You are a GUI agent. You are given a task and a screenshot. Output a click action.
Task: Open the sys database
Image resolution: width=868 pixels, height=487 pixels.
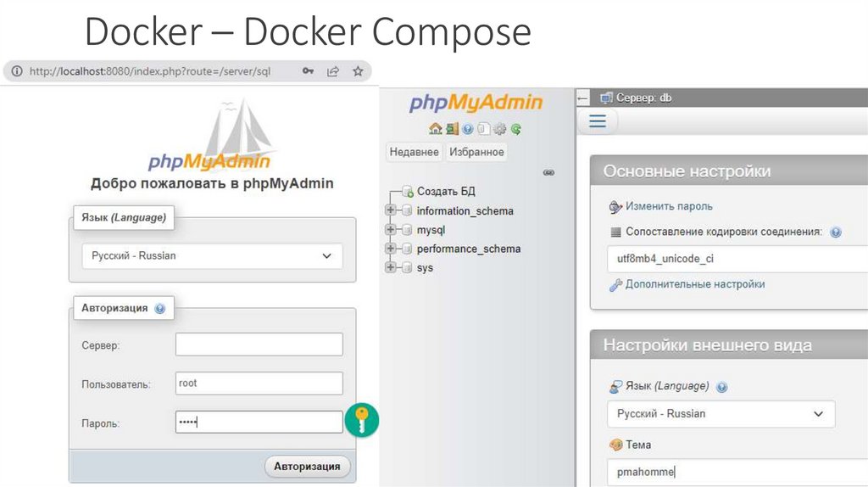coord(425,267)
